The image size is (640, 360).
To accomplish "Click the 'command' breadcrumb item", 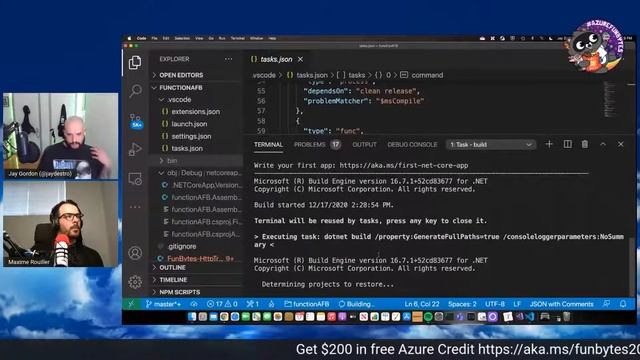I will point(427,75).
